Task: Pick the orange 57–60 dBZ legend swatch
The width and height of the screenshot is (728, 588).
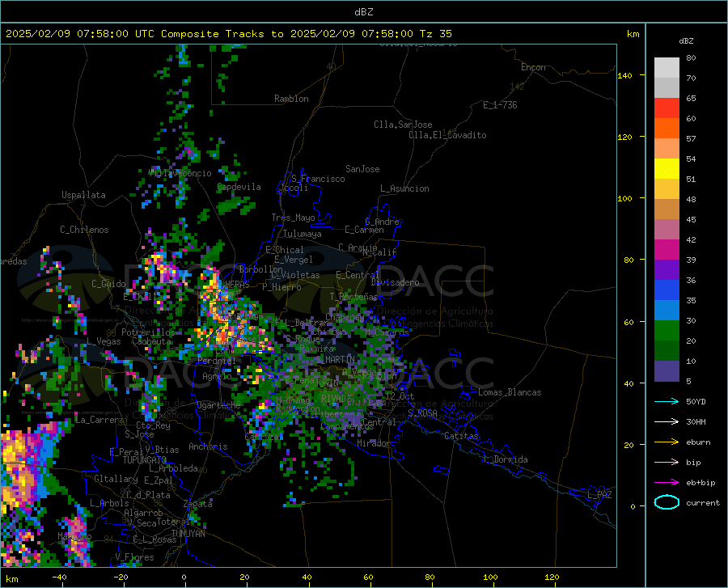Action: tap(667, 129)
